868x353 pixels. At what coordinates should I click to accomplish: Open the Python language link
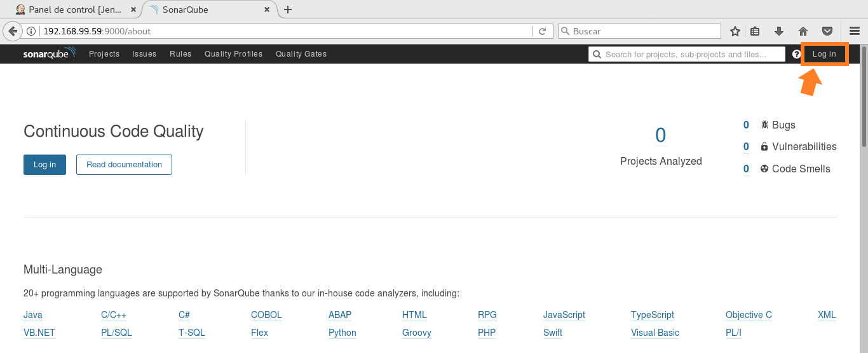tap(342, 333)
